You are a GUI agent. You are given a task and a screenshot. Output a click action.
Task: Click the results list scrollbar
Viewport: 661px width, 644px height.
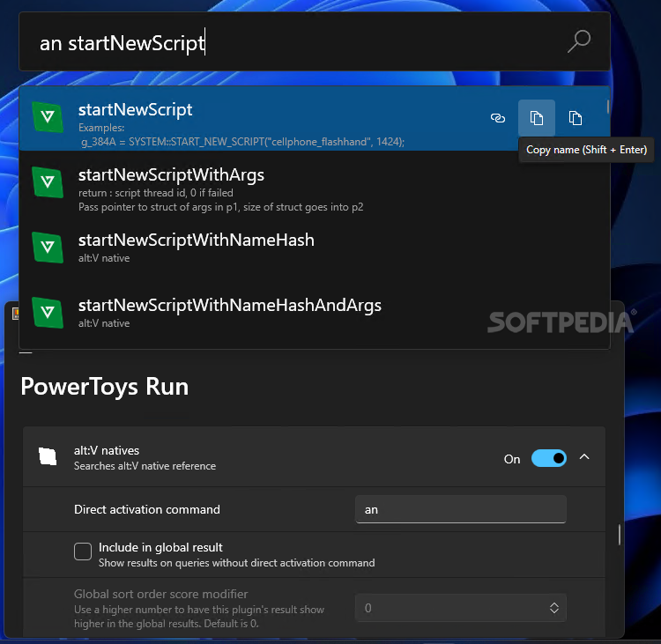pyautogui.click(x=608, y=107)
